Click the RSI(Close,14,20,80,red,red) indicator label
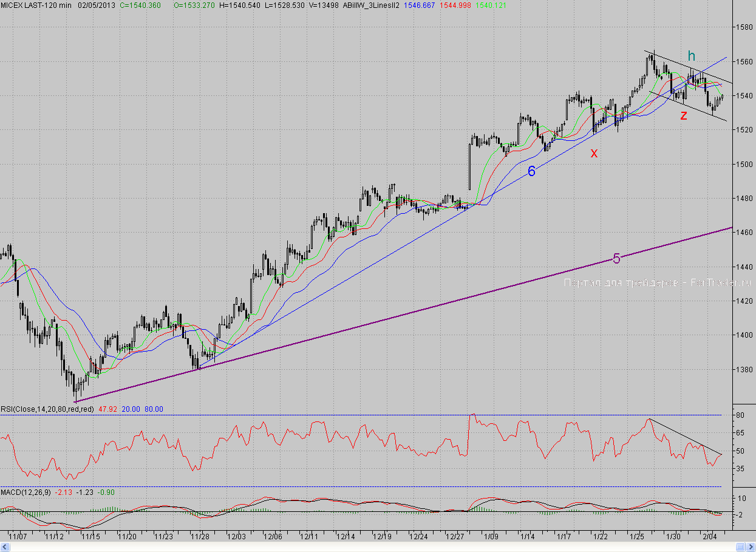This screenshot has width=756, height=552. [47, 410]
